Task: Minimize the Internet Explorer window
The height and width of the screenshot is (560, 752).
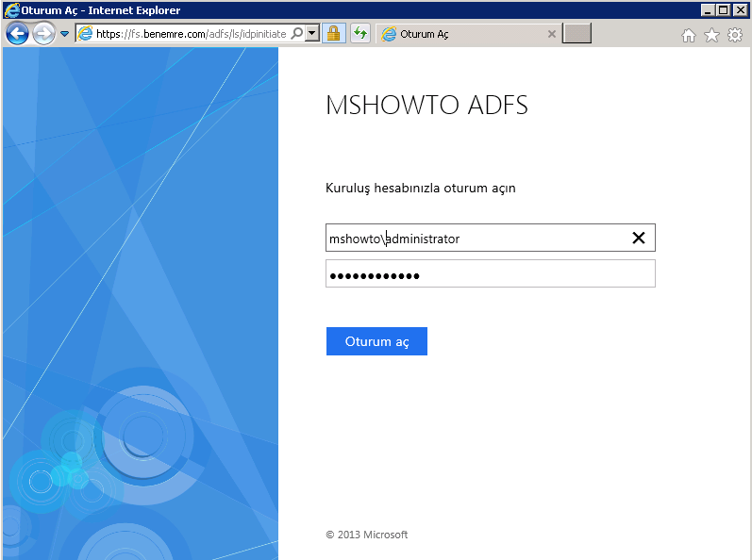Action: [707, 10]
